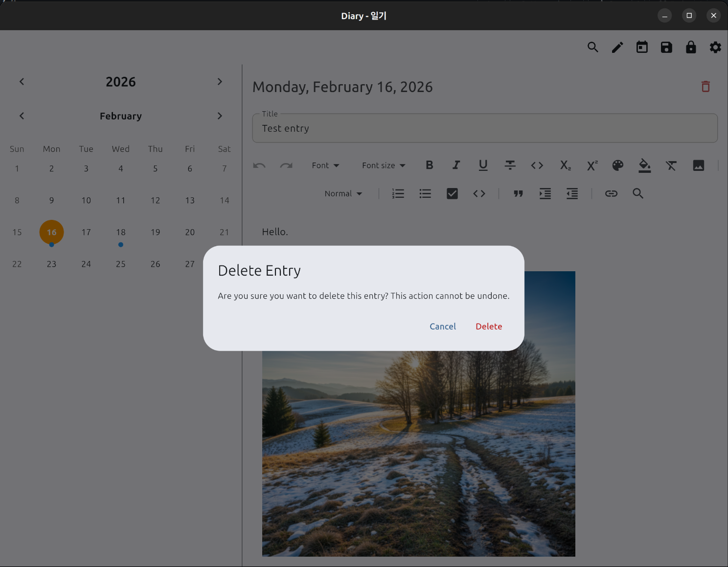The image size is (728, 567).
Task: Click the pencil edit icon
Action: coord(617,47)
